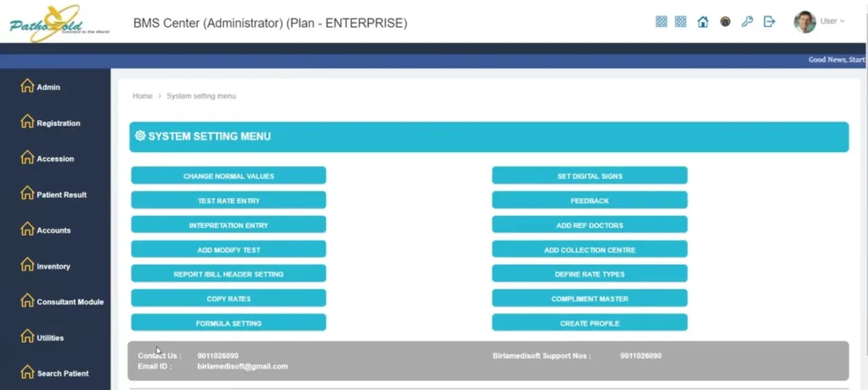
Task: Click the PathoGold logo
Action: [58, 24]
